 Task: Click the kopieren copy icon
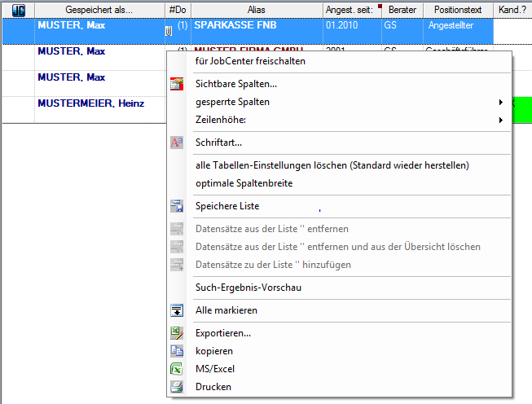pos(177,351)
